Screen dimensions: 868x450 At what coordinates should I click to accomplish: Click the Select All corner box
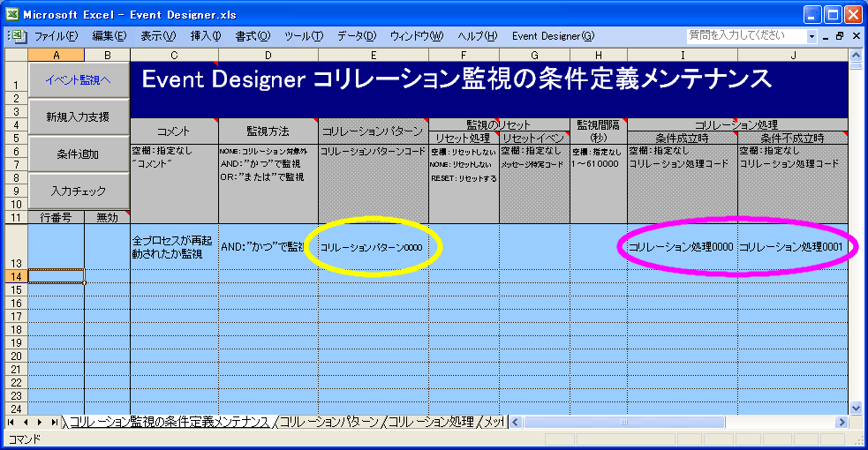coord(16,55)
